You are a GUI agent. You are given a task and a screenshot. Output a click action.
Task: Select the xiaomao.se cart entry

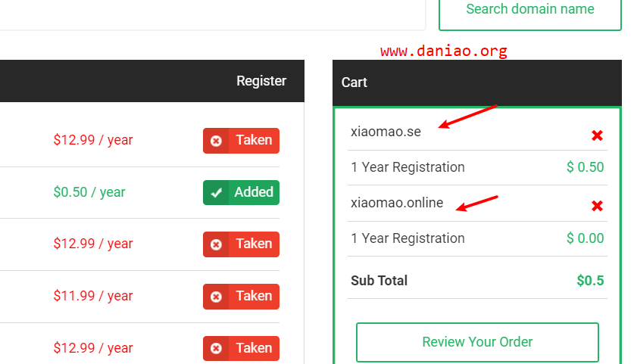[x=386, y=132]
